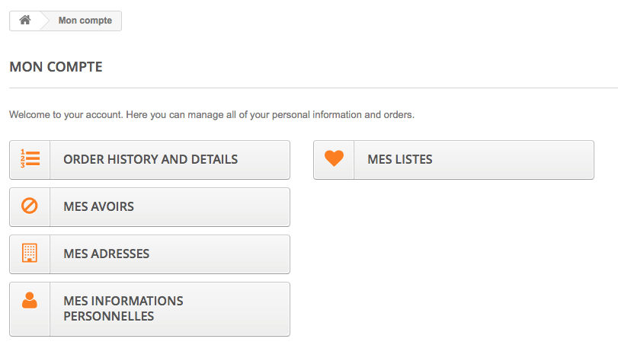Click the word DETAILS in order history tile
The image size is (618, 364).
(214, 159)
